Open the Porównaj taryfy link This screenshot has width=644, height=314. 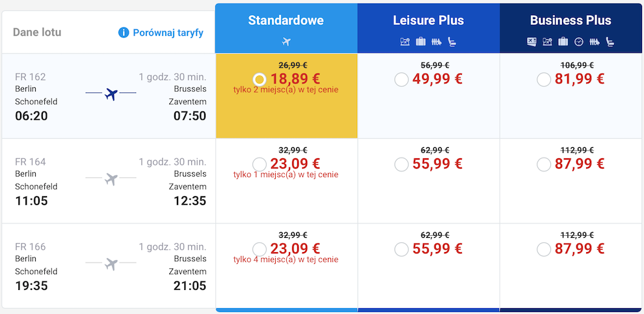pyautogui.click(x=168, y=33)
